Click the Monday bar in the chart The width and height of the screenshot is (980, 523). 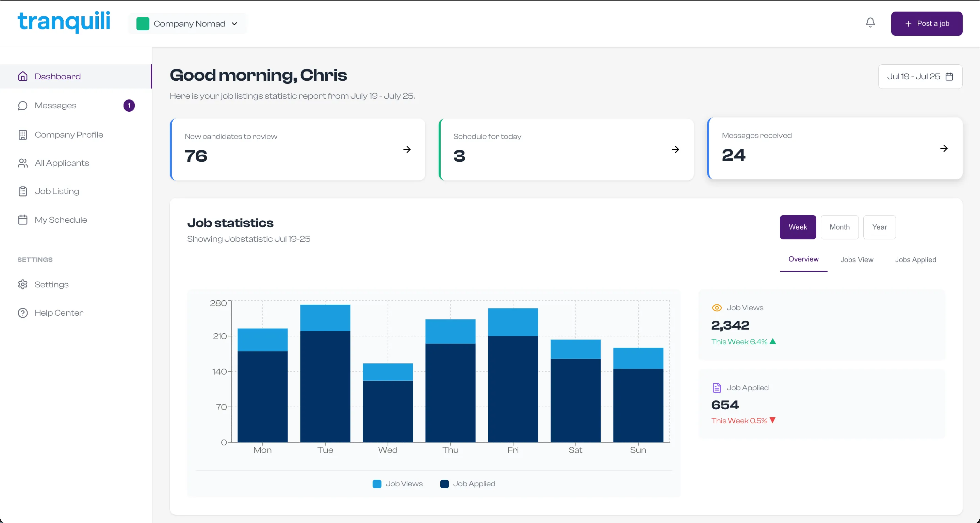point(262,385)
